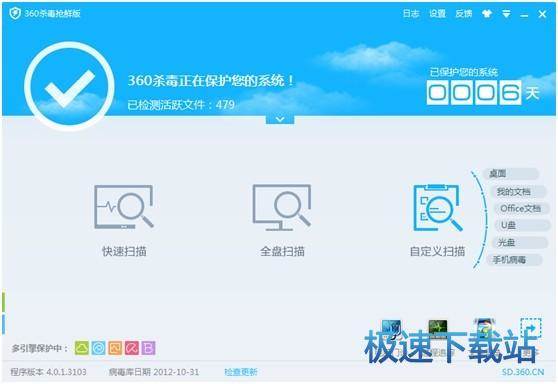
Task: Click the orange engine icon
Action: [115, 348]
